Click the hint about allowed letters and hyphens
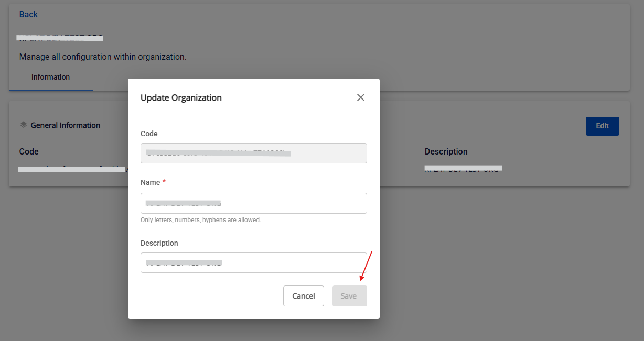This screenshot has height=341, width=644. [200, 220]
